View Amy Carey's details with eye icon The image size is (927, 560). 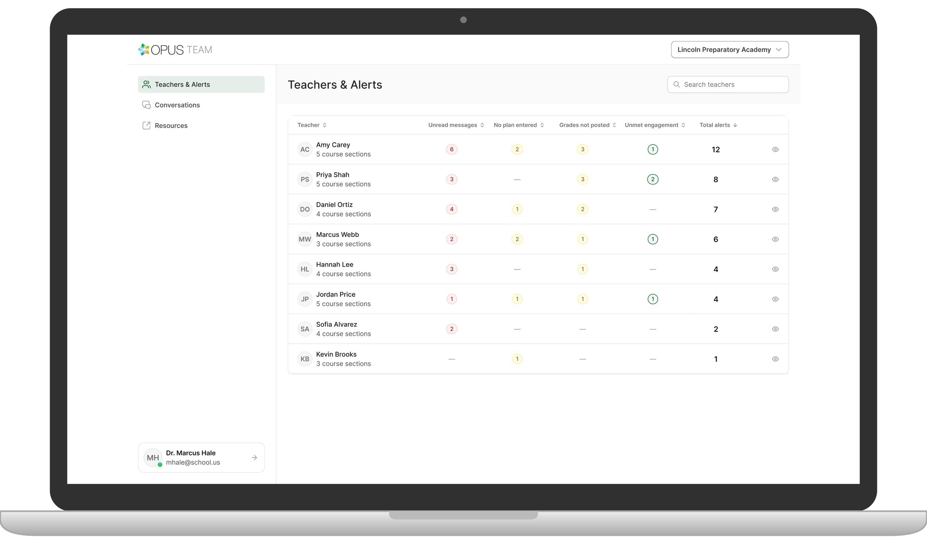(x=775, y=149)
